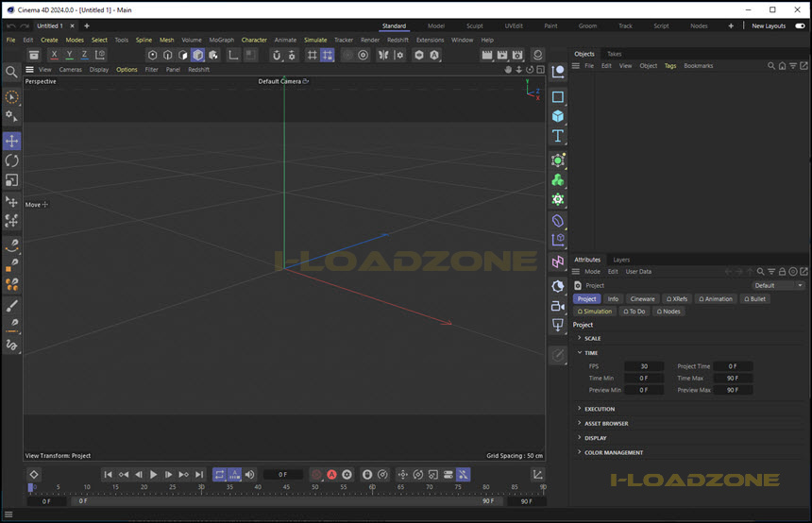Open the green Volume builder icon
The image size is (812, 523).
click(x=558, y=179)
